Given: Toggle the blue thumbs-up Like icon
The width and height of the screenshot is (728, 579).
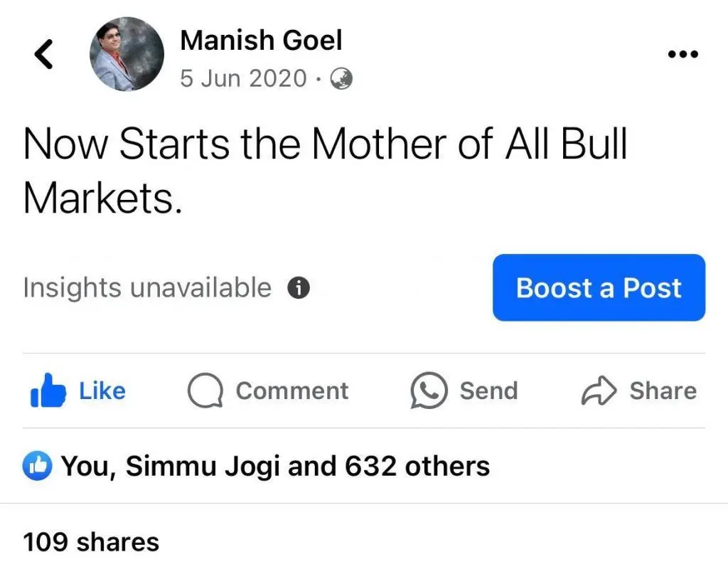Looking at the screenshot, I should 48,391.
